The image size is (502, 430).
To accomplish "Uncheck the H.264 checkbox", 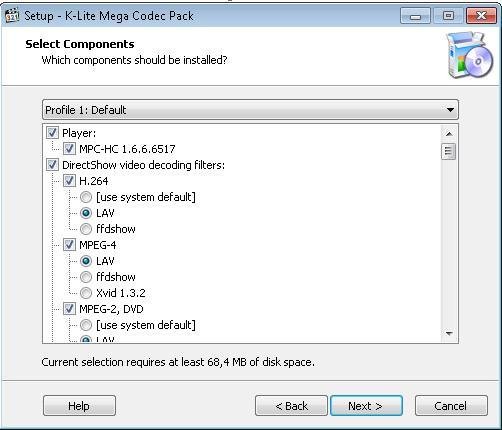I will 69,181.
